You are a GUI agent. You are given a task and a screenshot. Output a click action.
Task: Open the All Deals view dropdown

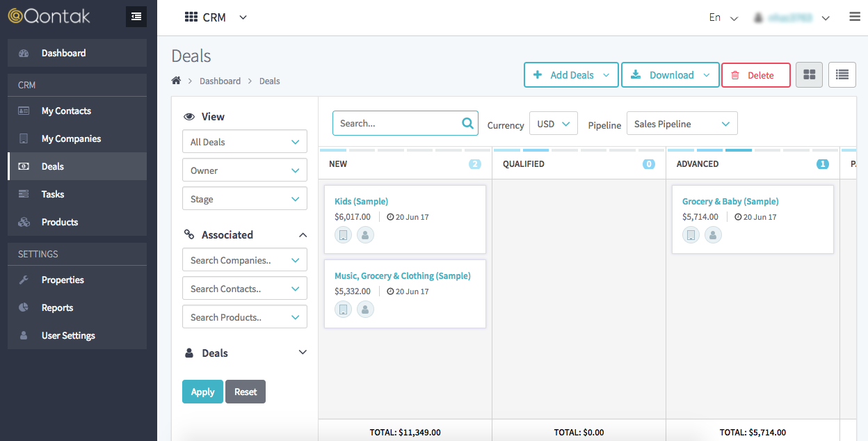(245, 142)
